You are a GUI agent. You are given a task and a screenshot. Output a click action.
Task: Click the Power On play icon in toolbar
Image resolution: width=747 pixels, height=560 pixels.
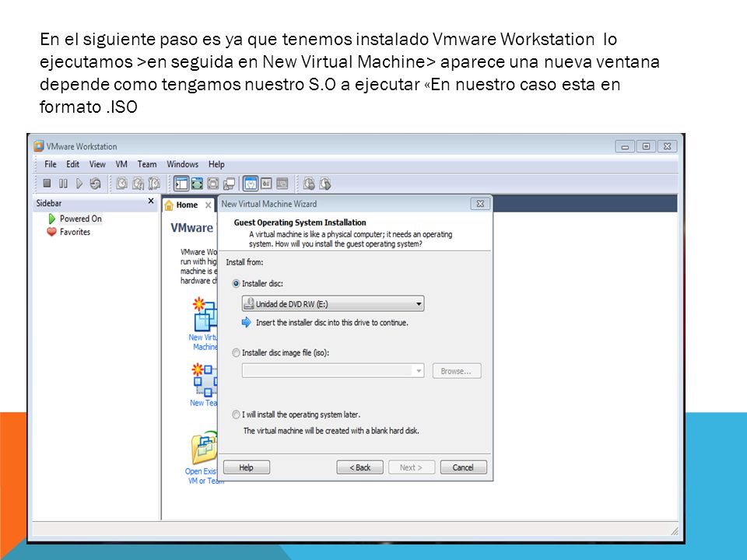click(79, 184)
